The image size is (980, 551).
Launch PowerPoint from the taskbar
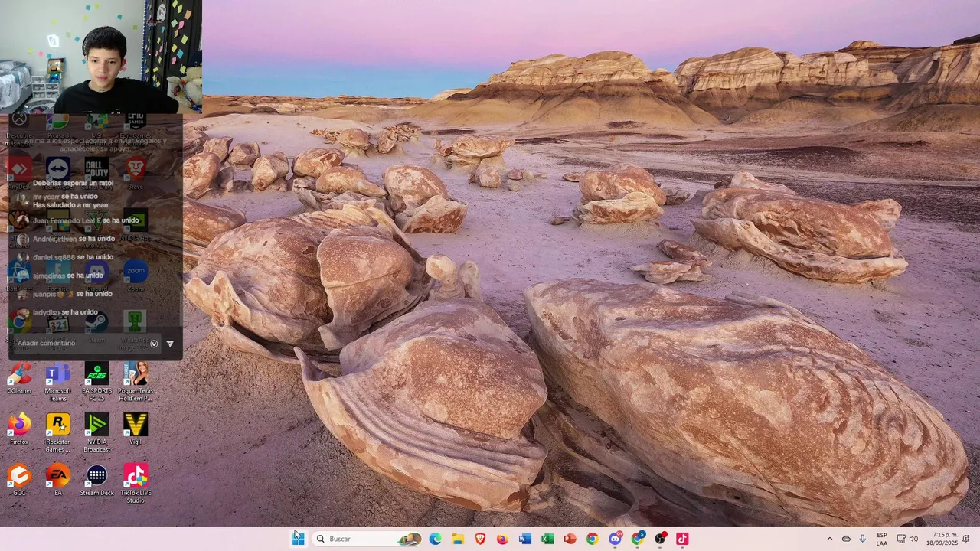[570, 539]
